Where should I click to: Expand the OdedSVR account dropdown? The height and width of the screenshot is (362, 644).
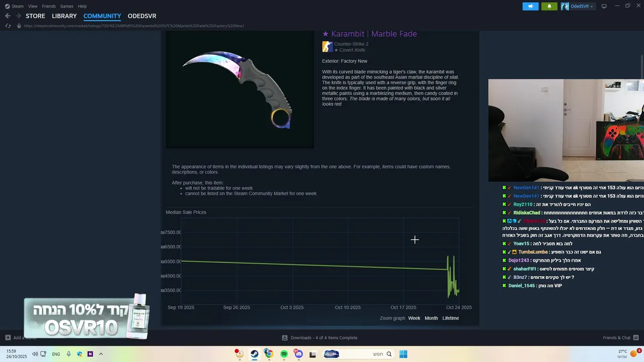pos(582,6)
